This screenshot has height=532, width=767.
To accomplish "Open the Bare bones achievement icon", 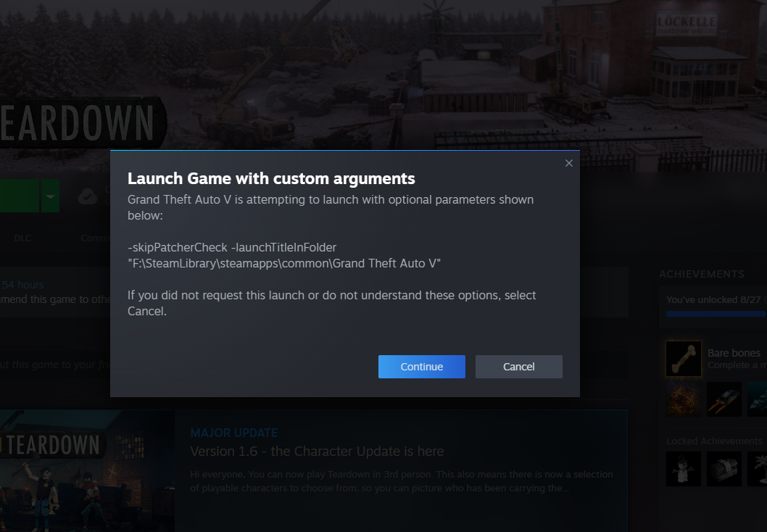I will point(684,359).
